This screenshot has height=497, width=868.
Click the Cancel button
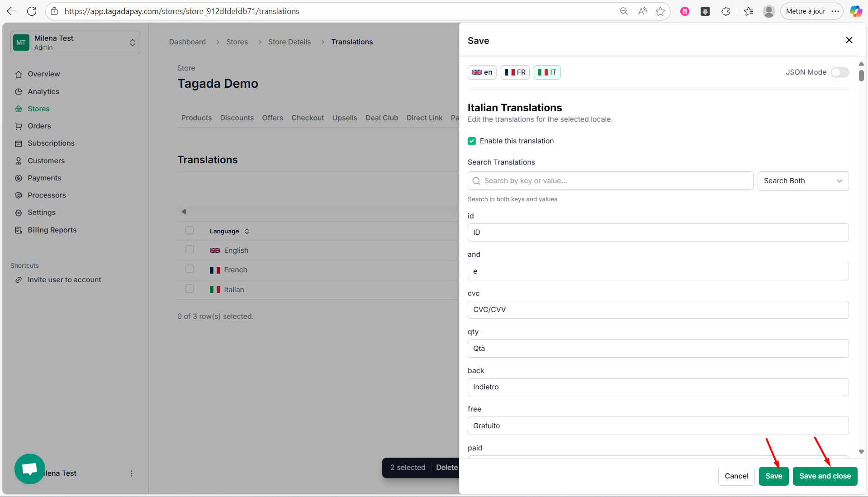point(736,476)
